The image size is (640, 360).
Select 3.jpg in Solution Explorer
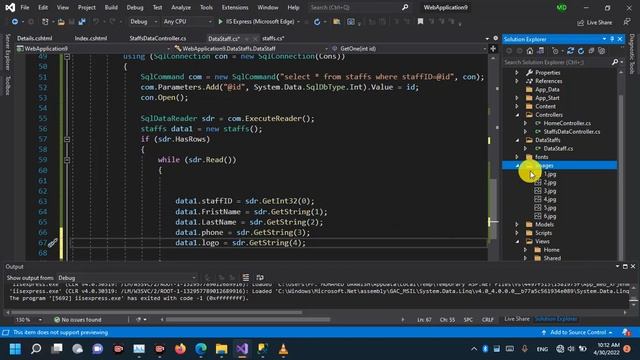click(549, 191)
